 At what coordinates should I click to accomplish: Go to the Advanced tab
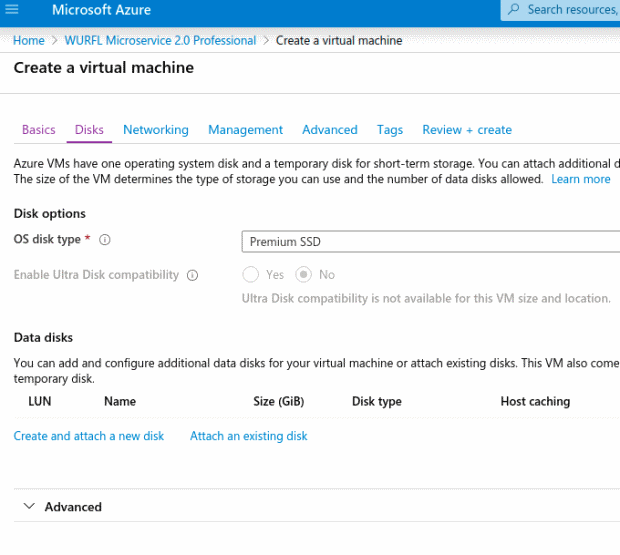330,130
